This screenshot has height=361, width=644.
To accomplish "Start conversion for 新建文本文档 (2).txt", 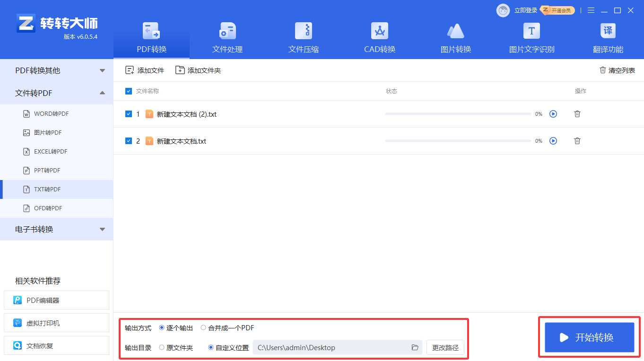I will [553, 114].
